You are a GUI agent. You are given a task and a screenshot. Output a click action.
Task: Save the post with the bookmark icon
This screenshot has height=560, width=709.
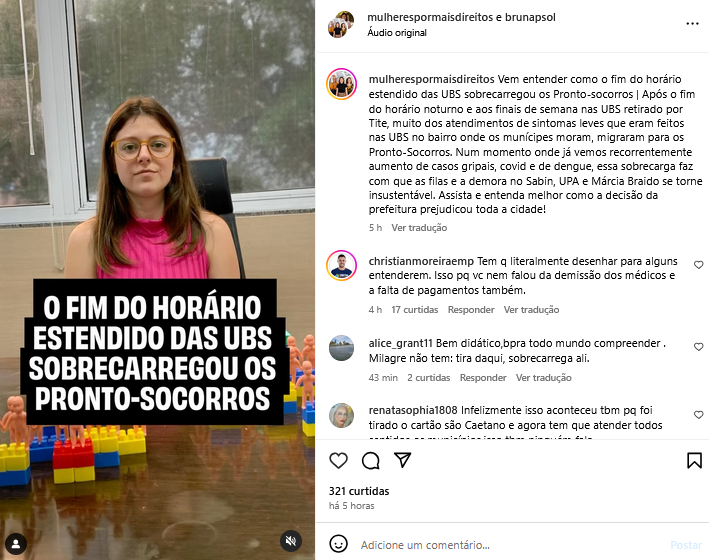[694, 460]
